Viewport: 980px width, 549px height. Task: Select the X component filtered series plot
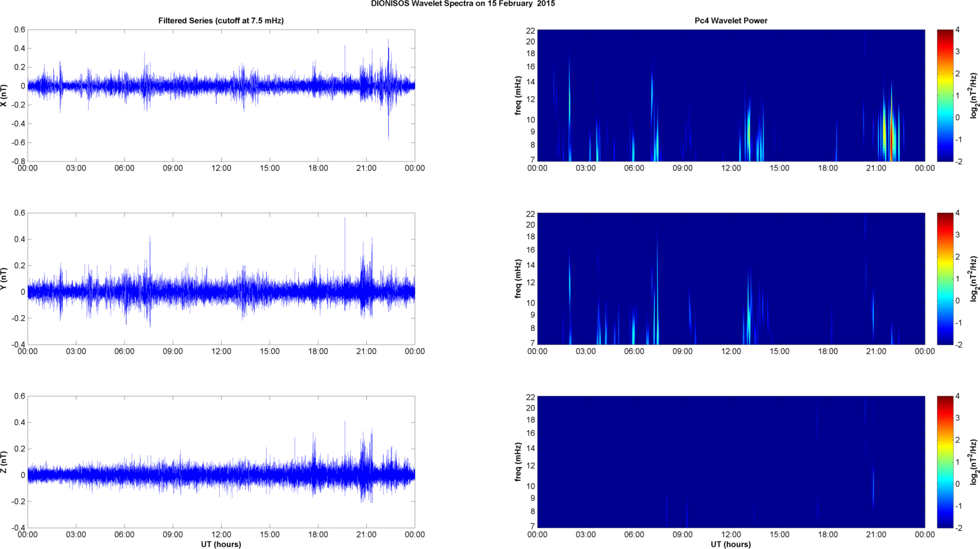pyautogui.click(x=221, y=95)
